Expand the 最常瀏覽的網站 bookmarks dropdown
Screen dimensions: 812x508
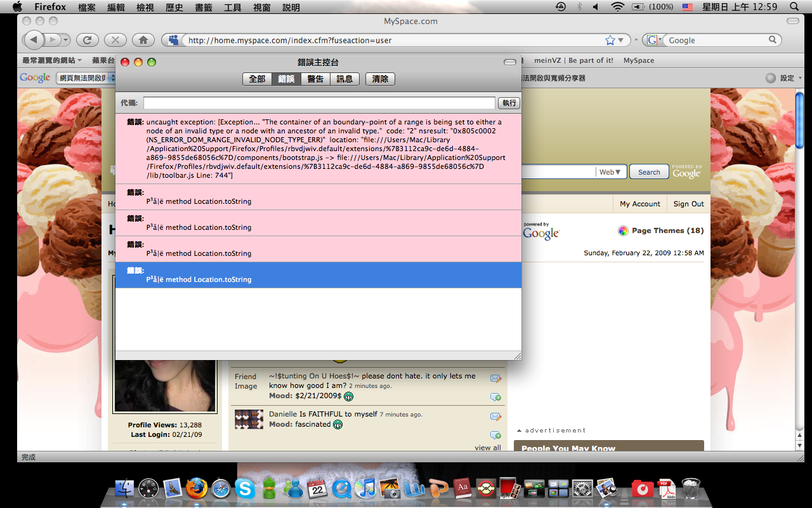point(52,60)
